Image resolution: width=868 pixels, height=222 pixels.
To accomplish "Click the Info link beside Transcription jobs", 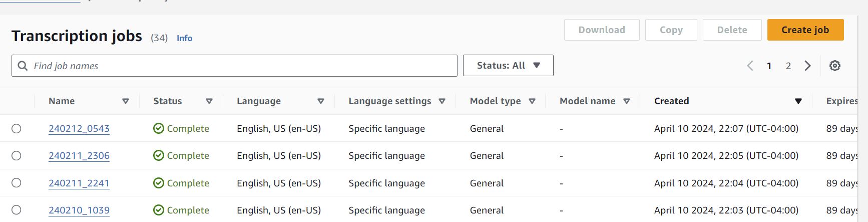I will coord(184,38).
